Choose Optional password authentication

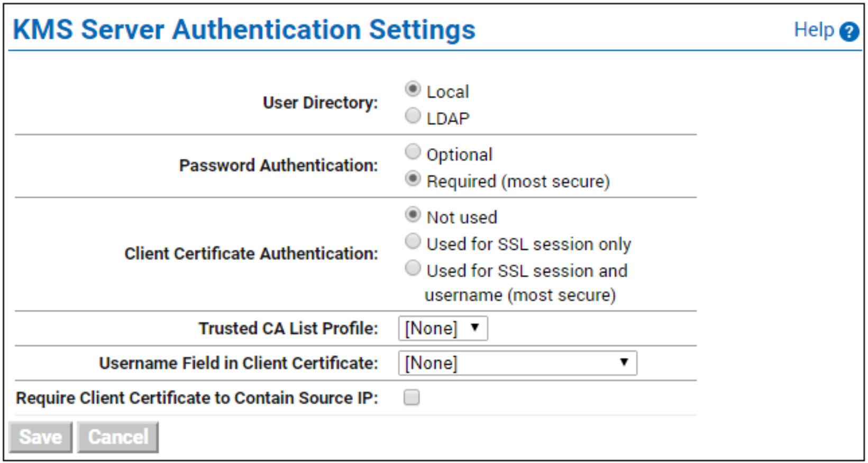413,152
